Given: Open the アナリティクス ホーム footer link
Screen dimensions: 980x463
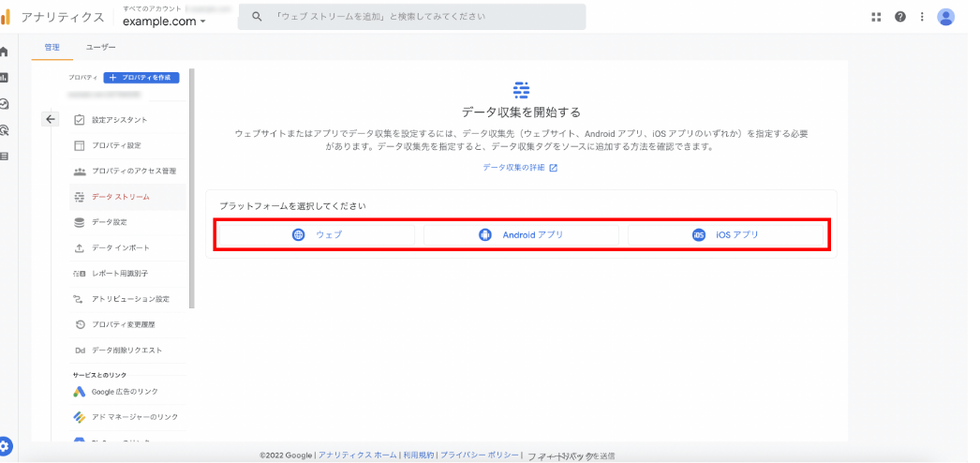Looking at the screenshot, I should [x=358, y=456].
